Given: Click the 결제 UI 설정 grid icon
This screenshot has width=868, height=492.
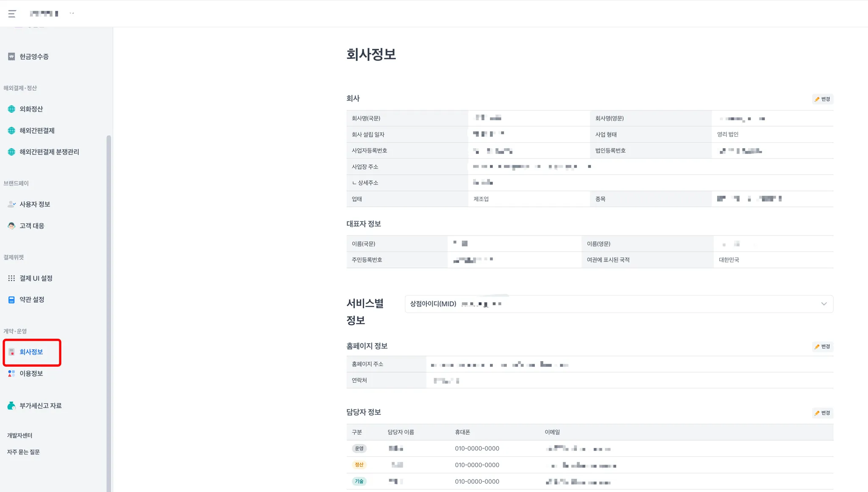Looking at the screenshot, I should click(11, 279).
